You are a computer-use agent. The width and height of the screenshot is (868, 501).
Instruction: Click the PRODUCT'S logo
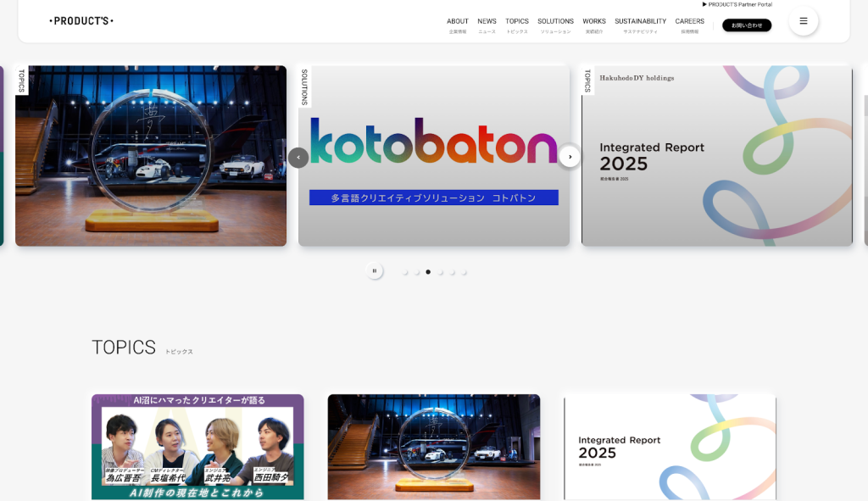[x=81, y=21]
